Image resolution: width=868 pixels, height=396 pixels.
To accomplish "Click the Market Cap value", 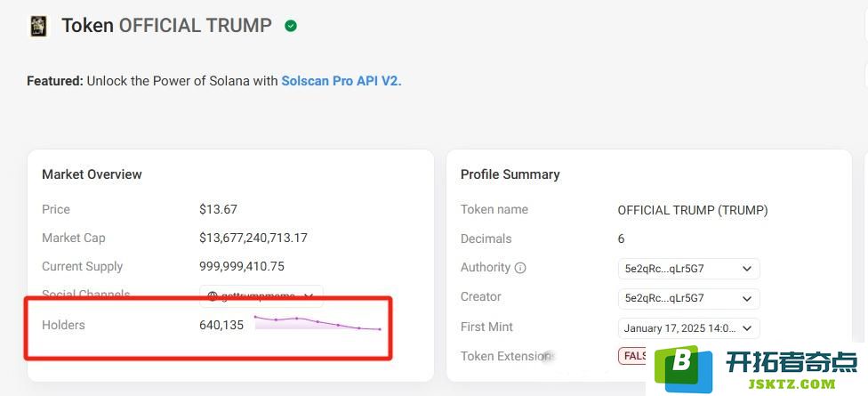I will [x=253, y=238].
